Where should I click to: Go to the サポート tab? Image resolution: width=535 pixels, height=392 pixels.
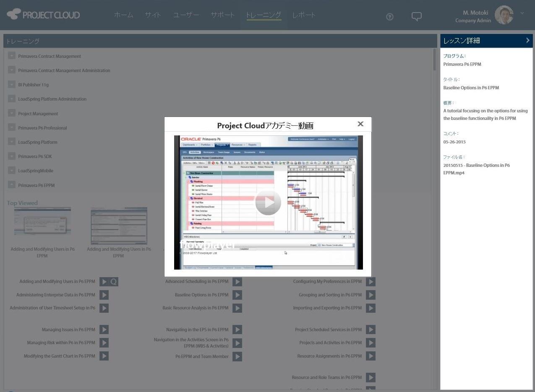click(223, 15)
